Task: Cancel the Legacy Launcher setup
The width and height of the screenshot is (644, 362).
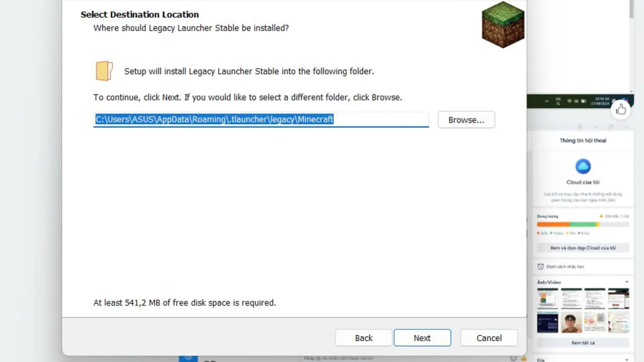Action: point(489,338)
